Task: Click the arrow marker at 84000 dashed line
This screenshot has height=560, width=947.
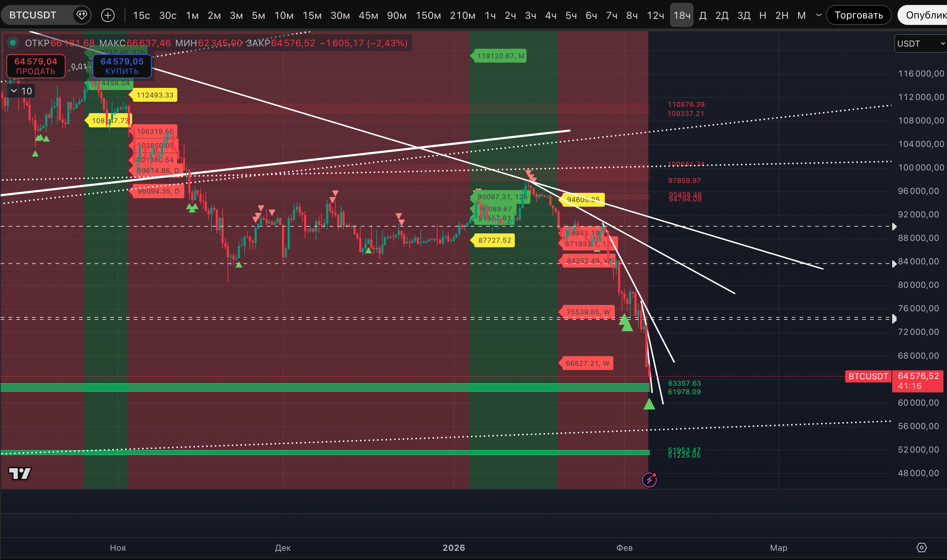Action: click(894, 264)
